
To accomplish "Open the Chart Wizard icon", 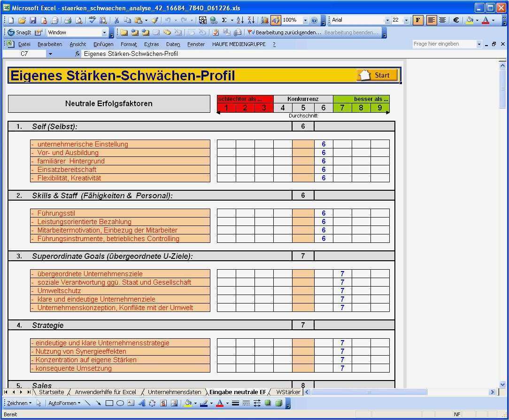I will pos(264,20).
